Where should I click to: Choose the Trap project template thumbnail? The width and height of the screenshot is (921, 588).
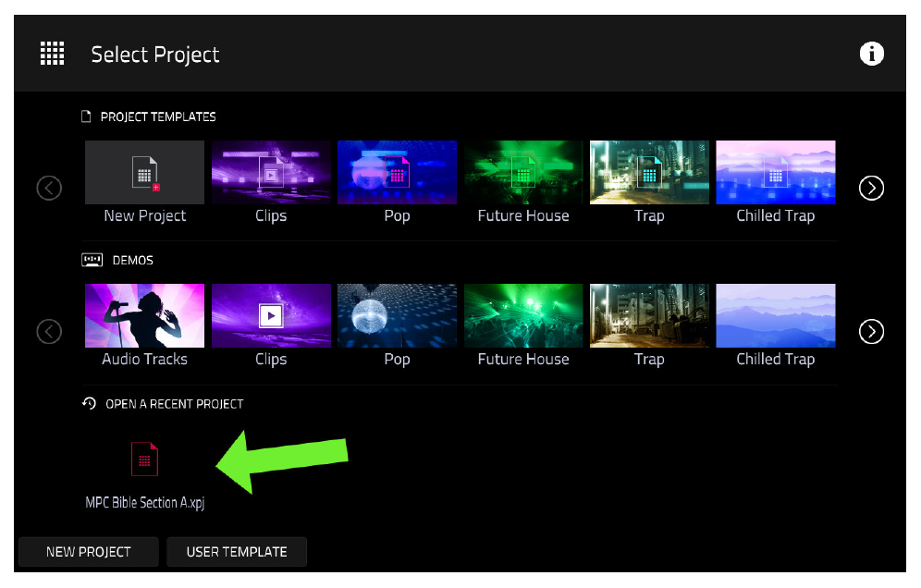649,172
